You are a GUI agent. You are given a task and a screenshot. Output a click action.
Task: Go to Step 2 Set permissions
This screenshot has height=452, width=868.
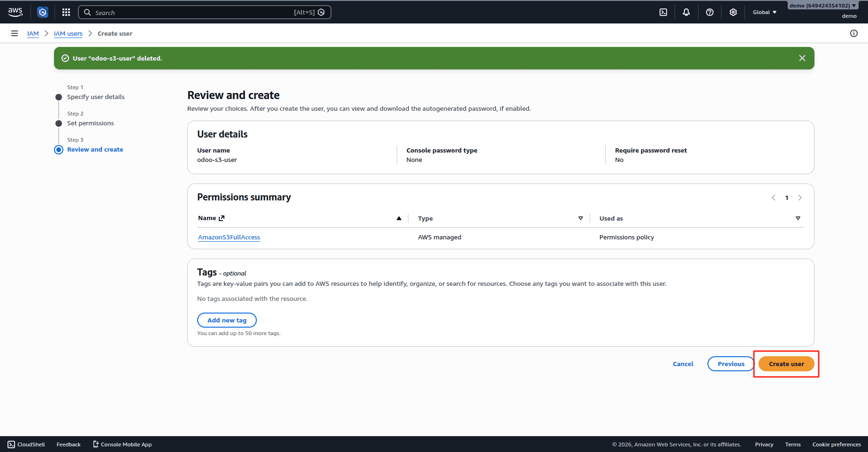91,123
